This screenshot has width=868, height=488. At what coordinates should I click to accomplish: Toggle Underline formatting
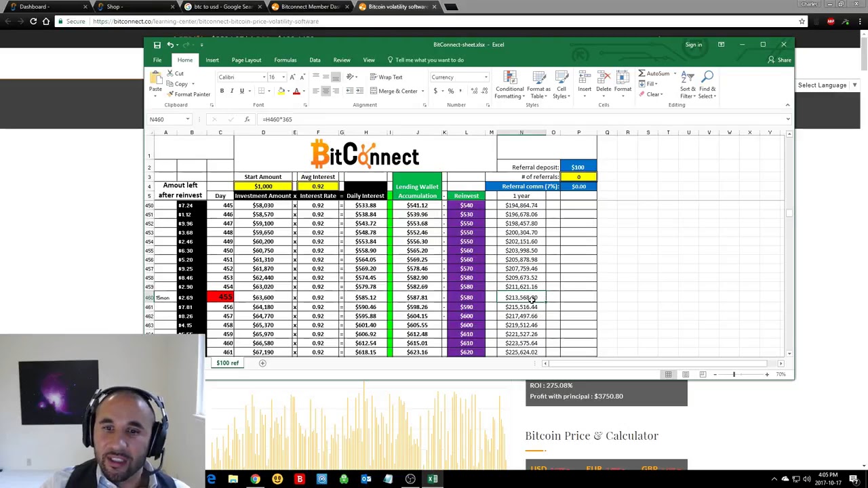click(241, 91)
